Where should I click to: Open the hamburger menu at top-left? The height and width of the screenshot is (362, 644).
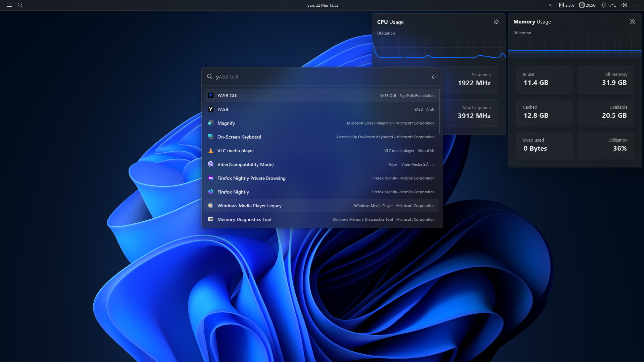tap(9, 5)
